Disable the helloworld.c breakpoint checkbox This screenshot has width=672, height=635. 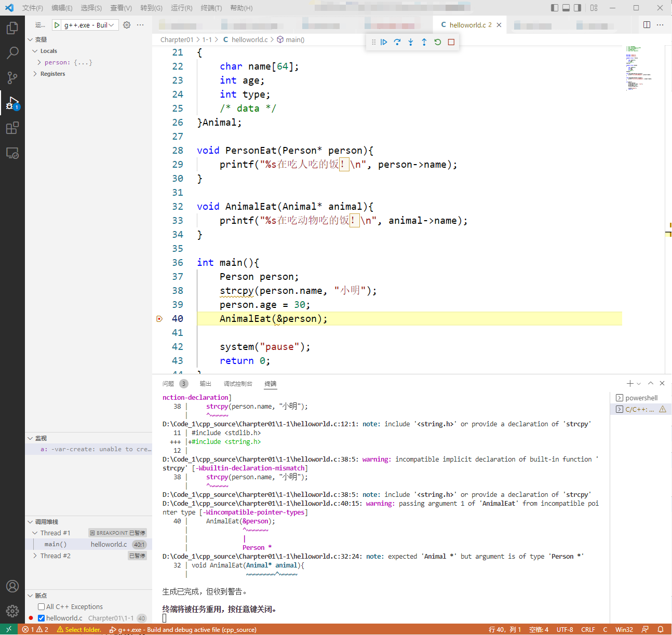pos(42,618)
